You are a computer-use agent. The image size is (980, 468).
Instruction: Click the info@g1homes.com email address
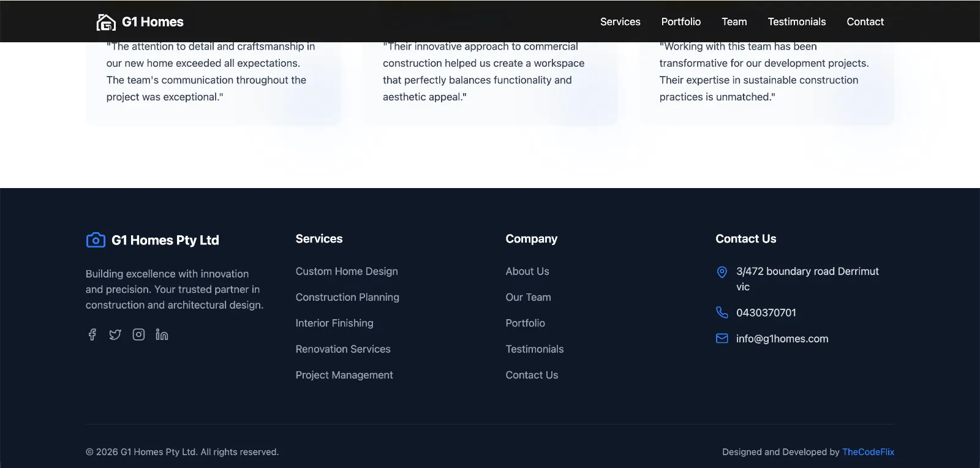point(782,339)
